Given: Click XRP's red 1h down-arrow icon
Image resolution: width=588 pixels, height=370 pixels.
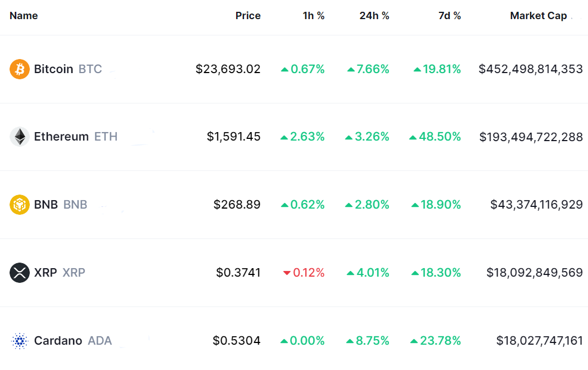Looking at the screenshot, I should click(x=287, y=273).
